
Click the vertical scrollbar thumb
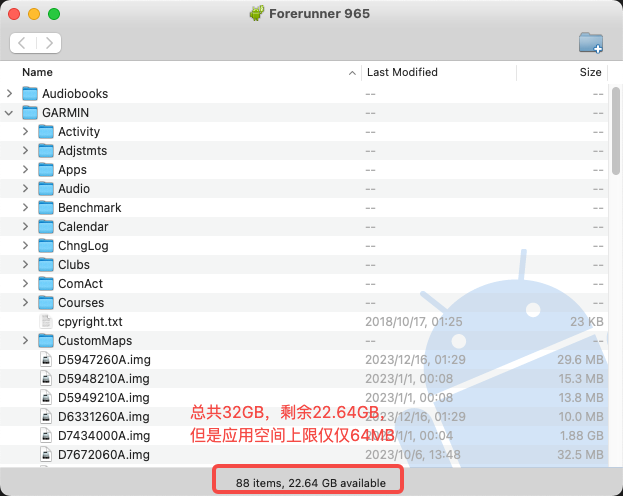[615, 131]
